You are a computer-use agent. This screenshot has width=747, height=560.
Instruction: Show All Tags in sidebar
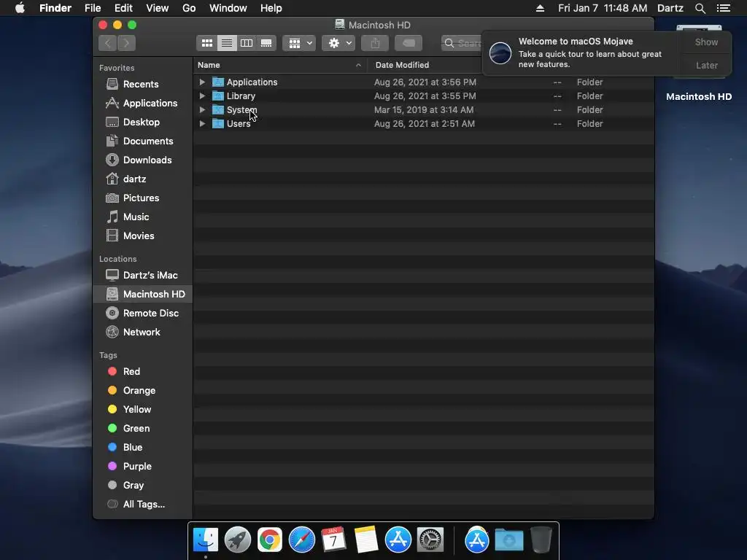[x=144, y=505]
